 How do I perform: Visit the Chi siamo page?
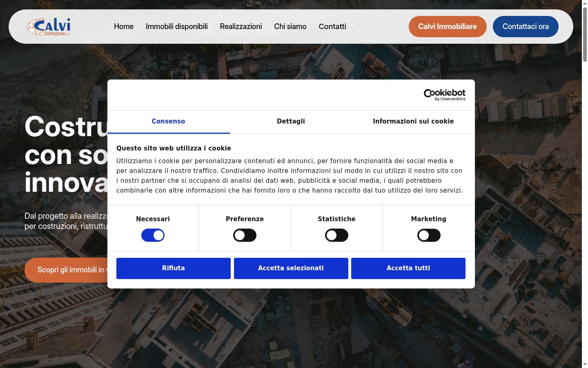tap(290, 27)
